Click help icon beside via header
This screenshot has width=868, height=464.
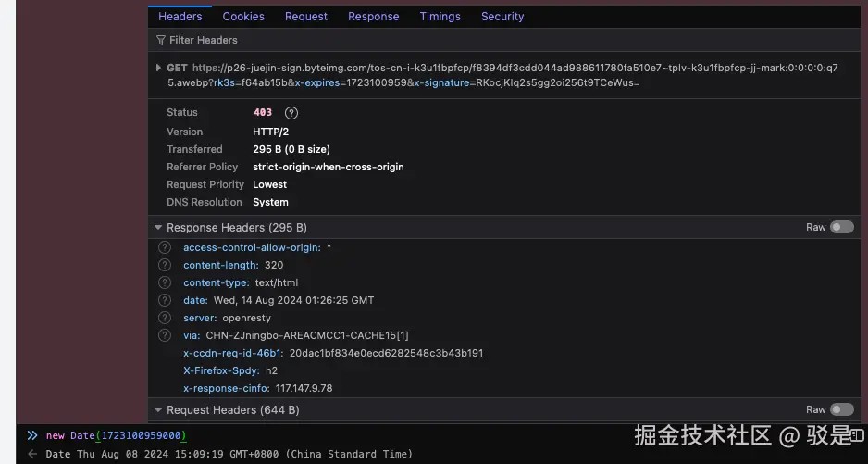click(165, 335)
